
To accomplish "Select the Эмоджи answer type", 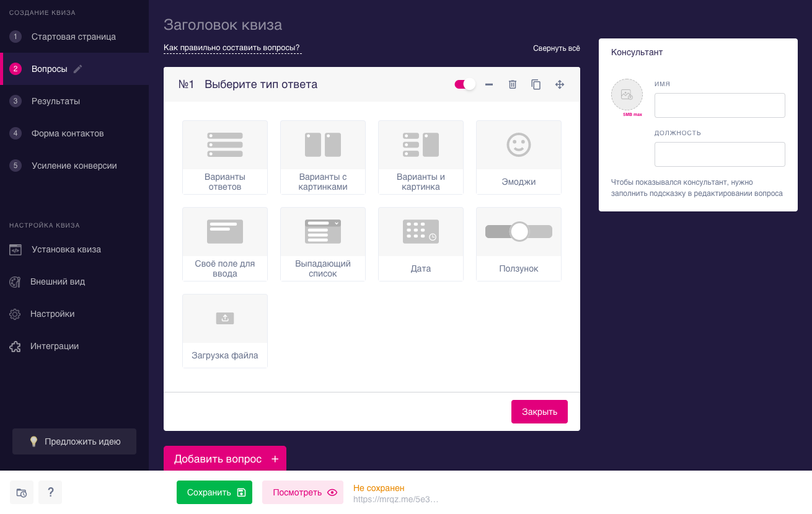I will pyautogui.click(x=518, y=157).
